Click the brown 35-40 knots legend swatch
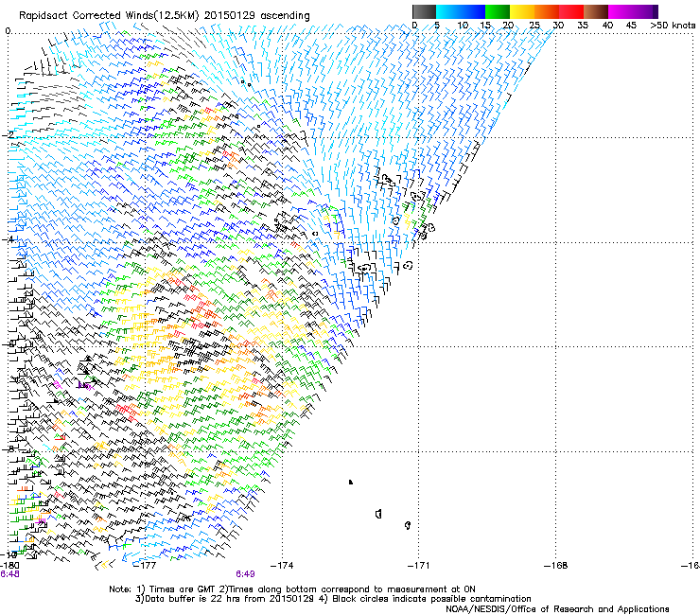The height and width of the screenshot is (615, 700). click(596, 11)
